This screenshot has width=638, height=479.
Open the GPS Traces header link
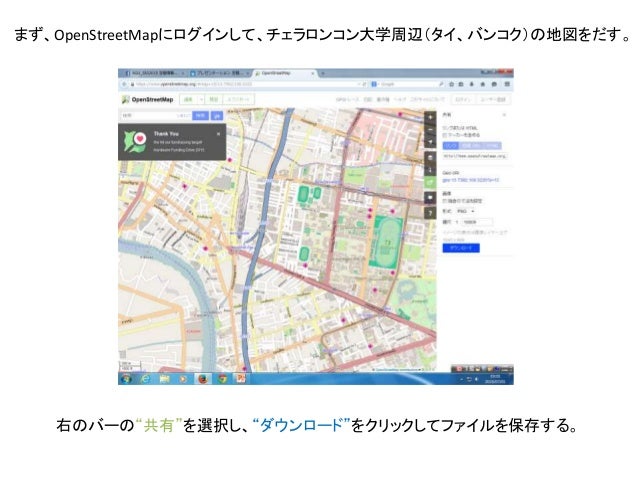[347, 99]
